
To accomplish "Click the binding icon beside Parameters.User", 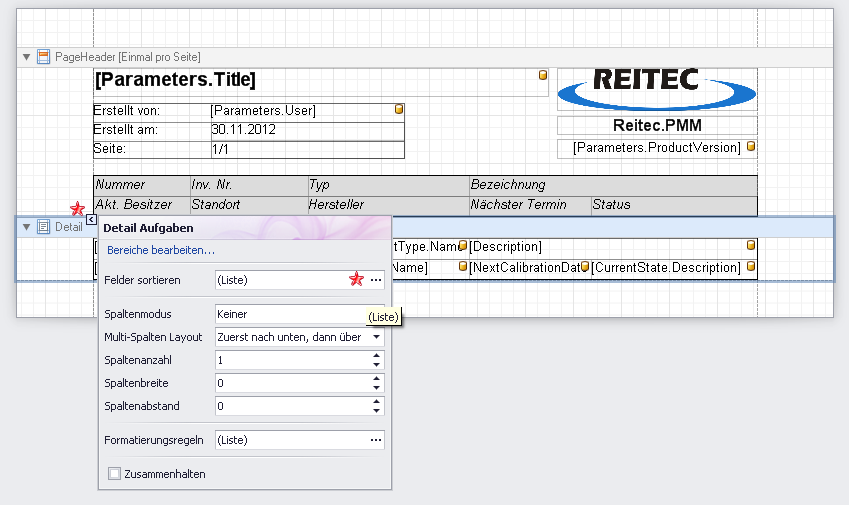I will pyautogui.click(x=398, y=107).
